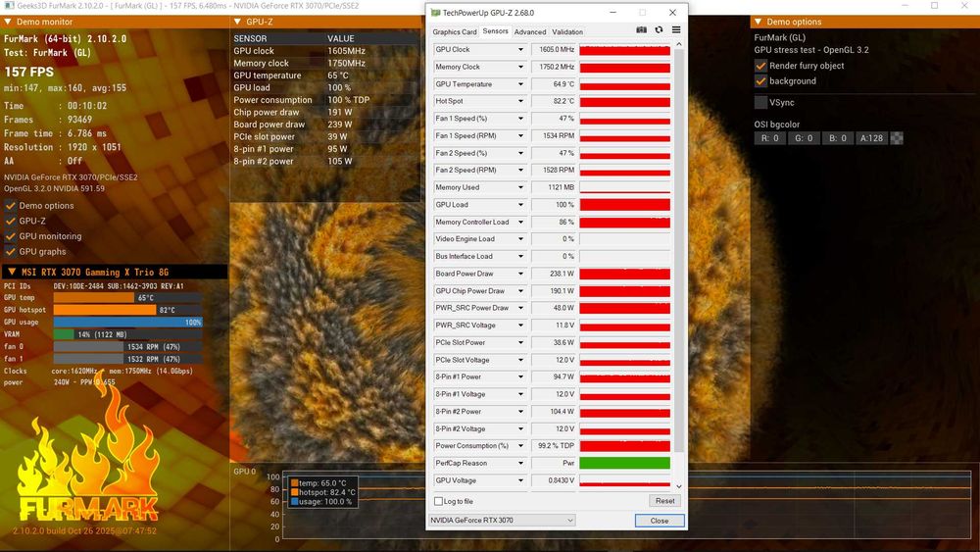Open the Power Consumption (%) dropdown

click(520, 446)
